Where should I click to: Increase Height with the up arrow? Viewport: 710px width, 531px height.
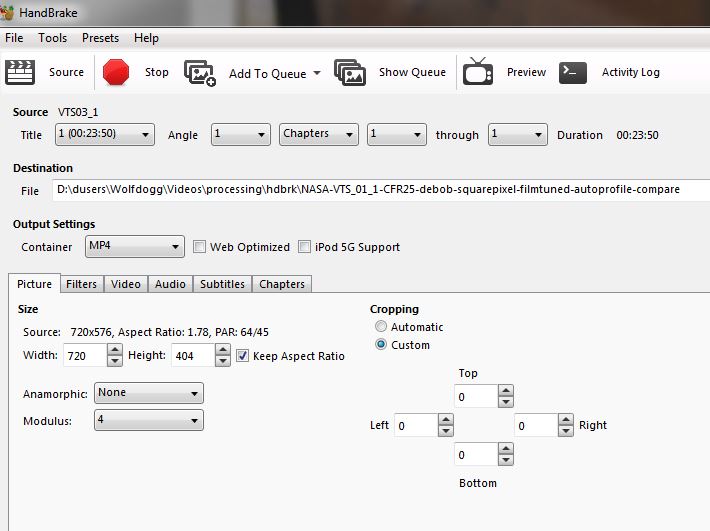point(223,350)
